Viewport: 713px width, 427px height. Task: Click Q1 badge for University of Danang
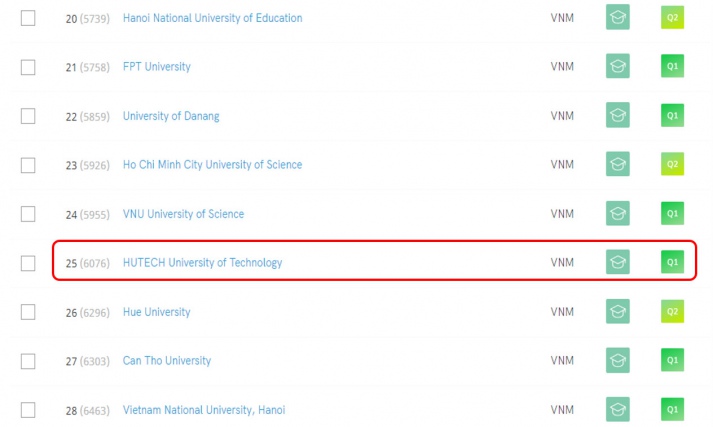click(x=672, y=115)
